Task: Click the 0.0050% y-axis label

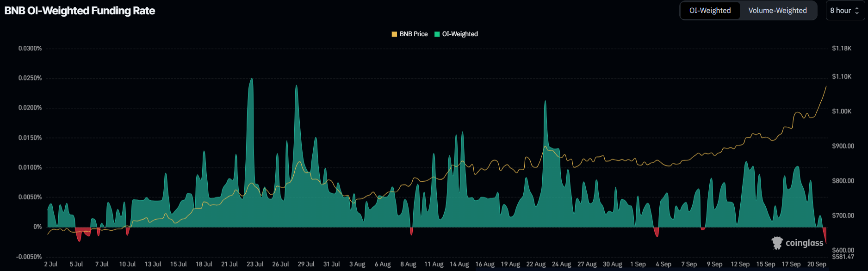Action: pos(30,197)
